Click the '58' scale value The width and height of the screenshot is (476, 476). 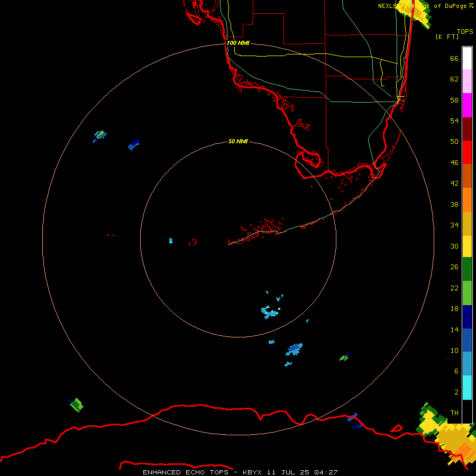pos(454,100)
